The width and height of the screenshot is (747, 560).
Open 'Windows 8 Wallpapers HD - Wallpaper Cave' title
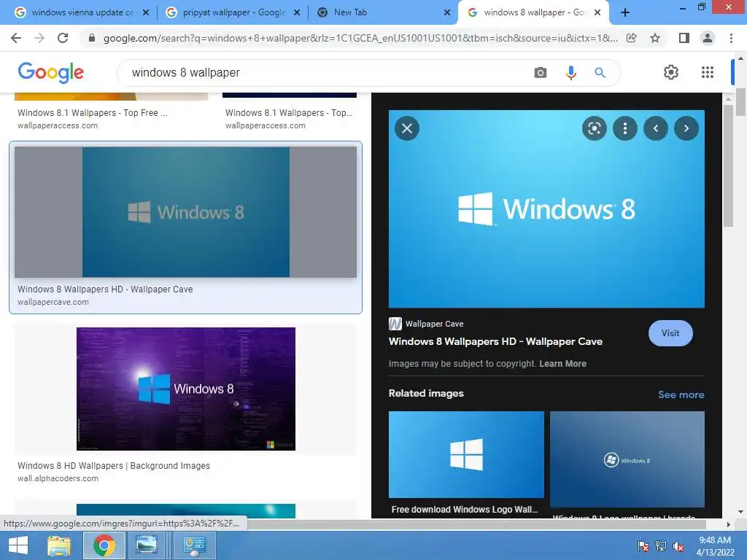pos(495,341)
